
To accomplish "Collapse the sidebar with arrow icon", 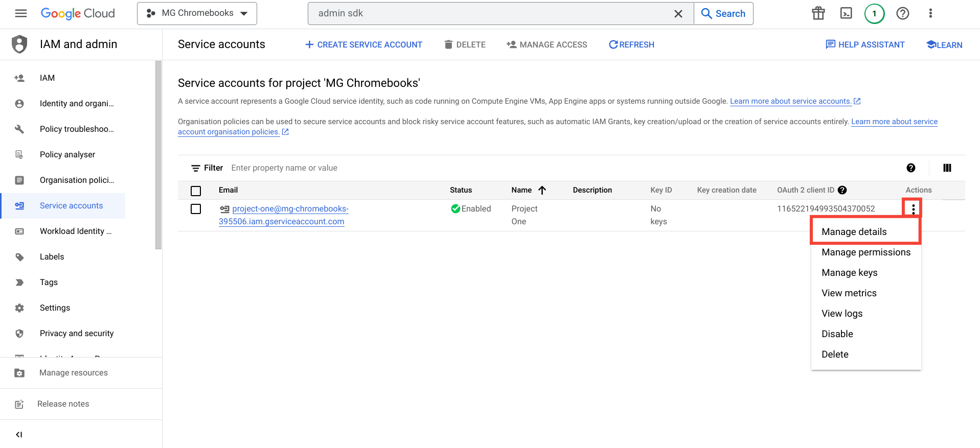I will coord(19,435).
